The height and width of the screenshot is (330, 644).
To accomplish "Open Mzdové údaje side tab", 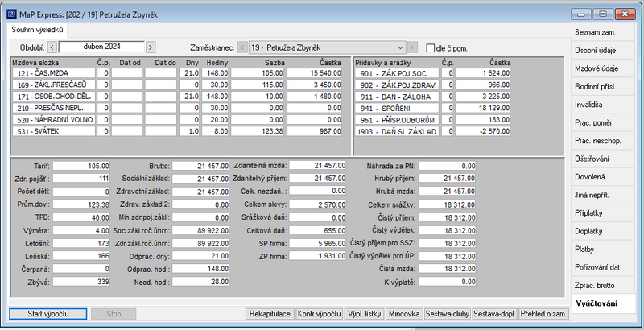I will pyautogui.click(x=603, y=68).
